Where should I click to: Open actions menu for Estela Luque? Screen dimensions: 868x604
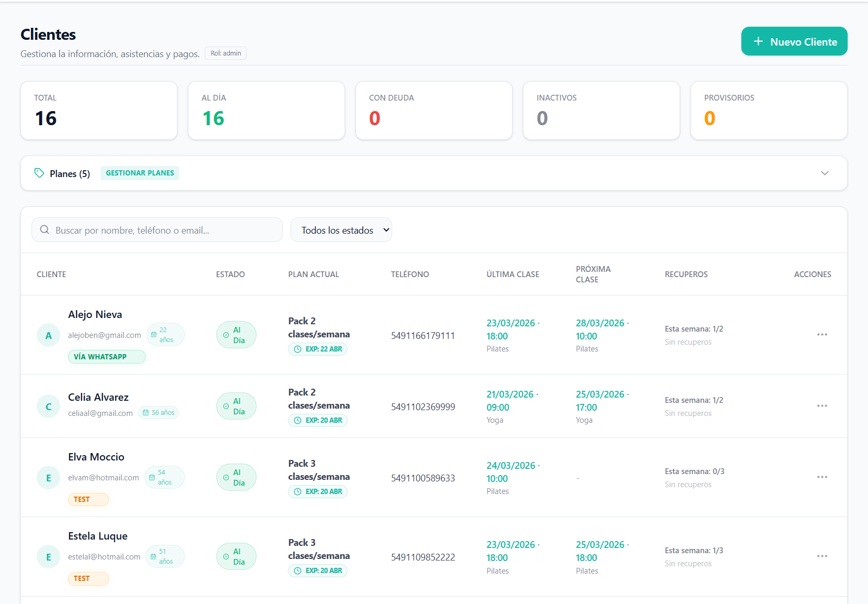(x=822, y=556)
